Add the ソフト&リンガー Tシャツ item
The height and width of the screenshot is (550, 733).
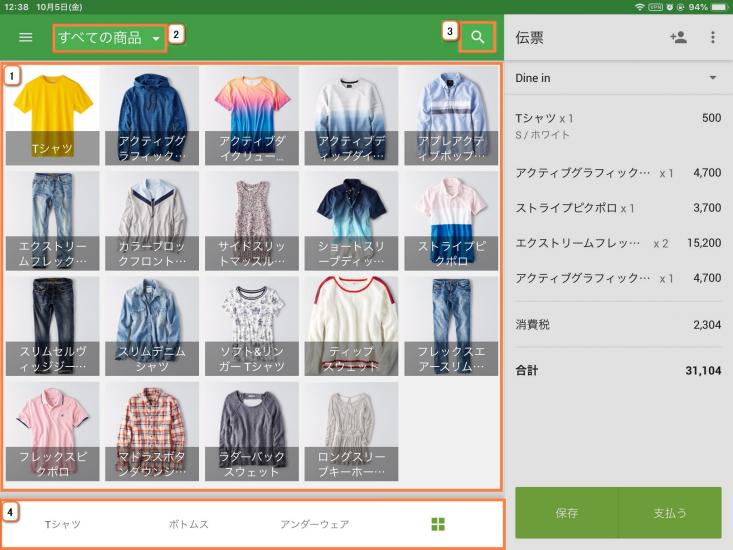pyautogui.click(x=252, y=326)
